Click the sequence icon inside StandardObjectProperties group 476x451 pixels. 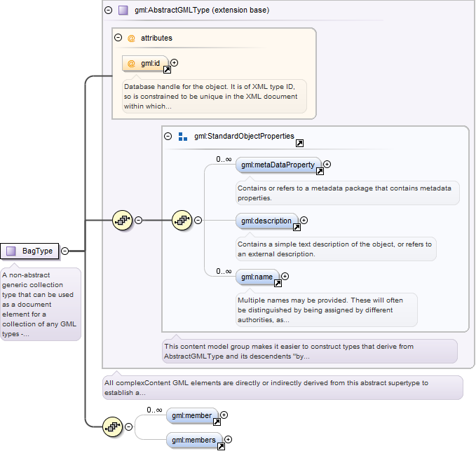(182, 220)
